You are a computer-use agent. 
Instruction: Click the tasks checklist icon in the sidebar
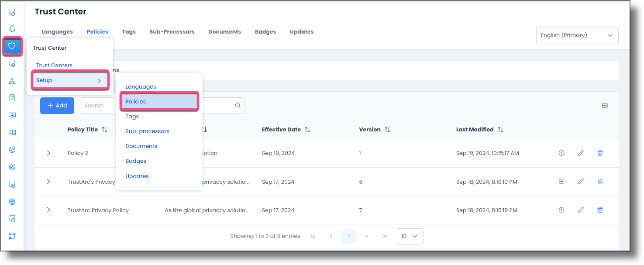tap(12, 98)
